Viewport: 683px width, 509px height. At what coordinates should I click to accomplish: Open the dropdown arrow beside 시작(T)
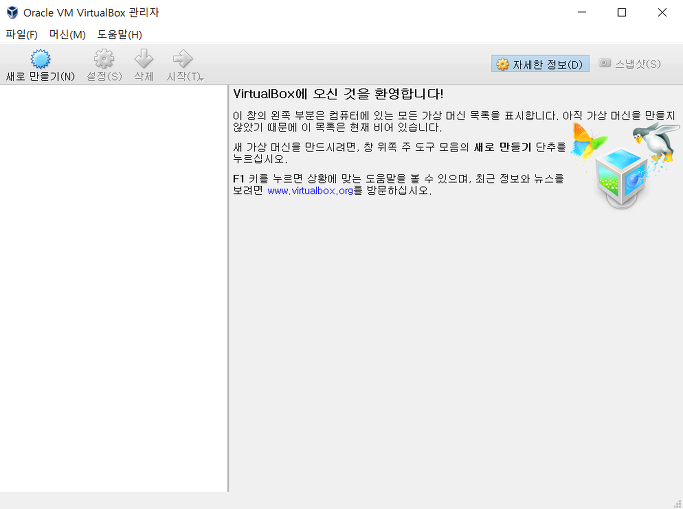coord(202,79)
